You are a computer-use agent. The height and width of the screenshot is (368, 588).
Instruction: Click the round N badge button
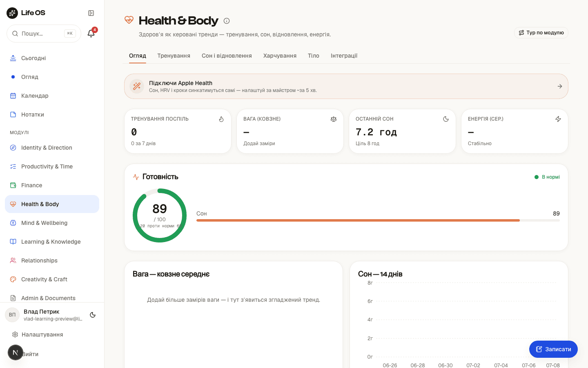(16, 352)
